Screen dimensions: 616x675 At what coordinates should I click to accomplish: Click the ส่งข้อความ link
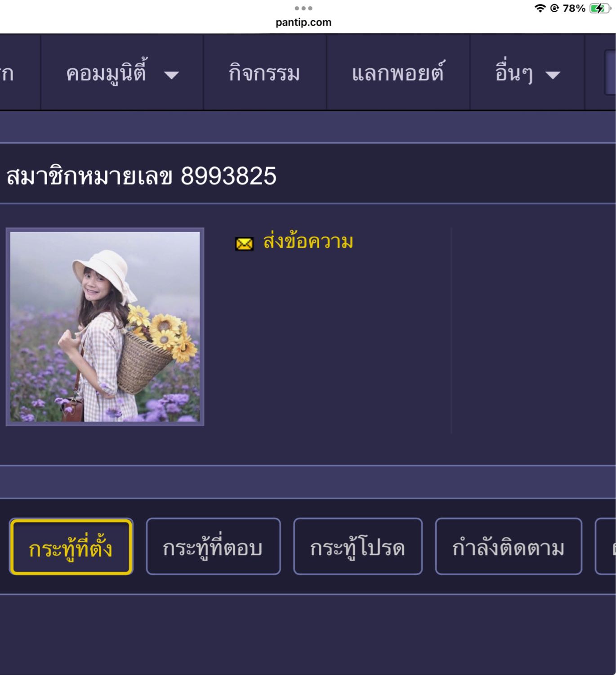coord(308,242)
